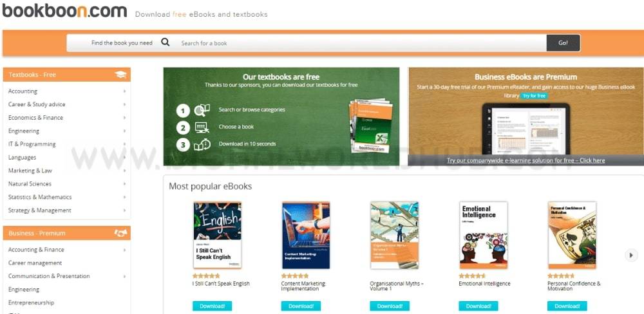Screen dimensions: 644x314
Task: Download the Emotional Intelligence eBook
Action: point(478,306)
